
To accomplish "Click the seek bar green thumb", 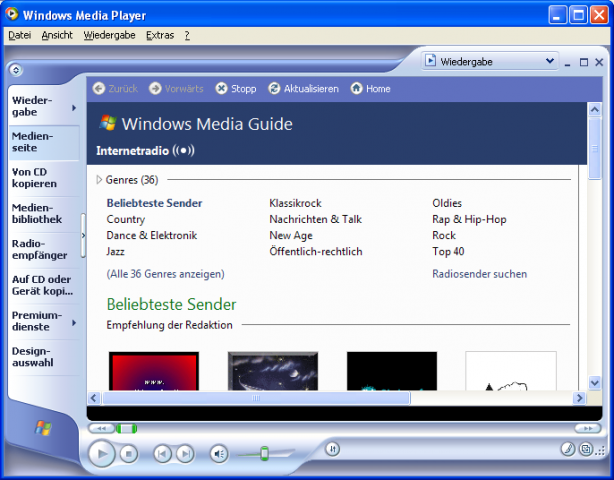I will (126, 429).
